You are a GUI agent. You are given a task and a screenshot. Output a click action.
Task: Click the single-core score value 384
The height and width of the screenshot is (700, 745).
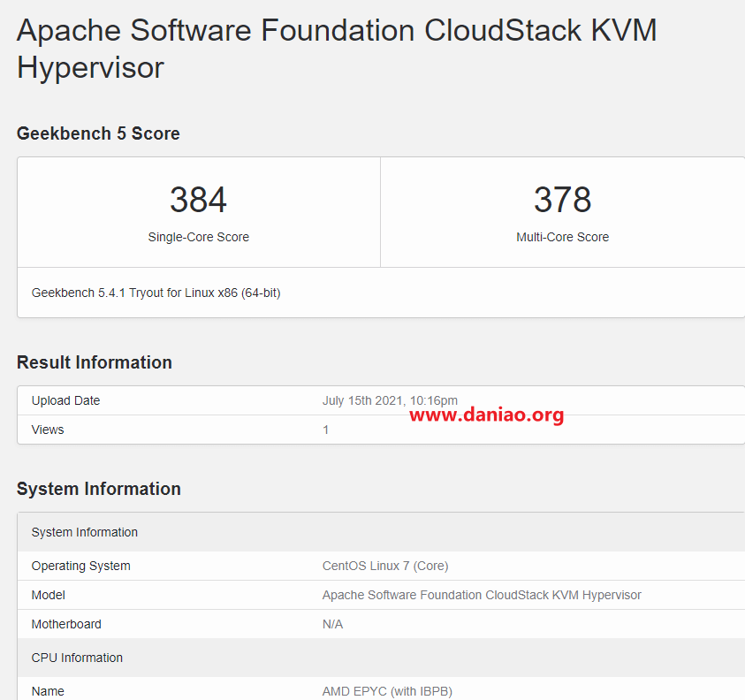tap(199, 200)
